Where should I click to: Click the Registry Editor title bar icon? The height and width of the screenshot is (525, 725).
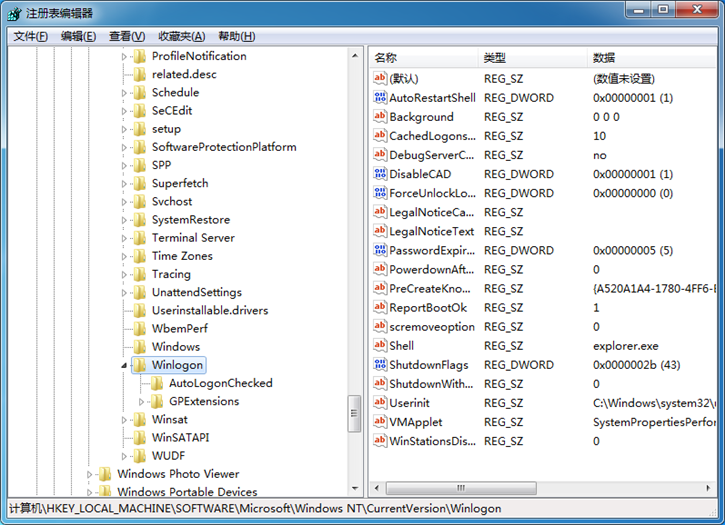click(13, 13)
